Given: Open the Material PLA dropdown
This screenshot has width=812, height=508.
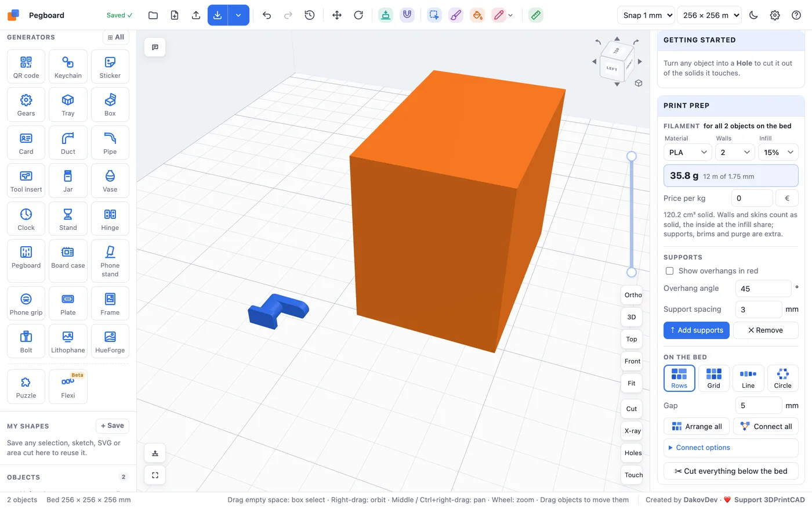Looking at the screenshot, I should click(x=687, y=152).
